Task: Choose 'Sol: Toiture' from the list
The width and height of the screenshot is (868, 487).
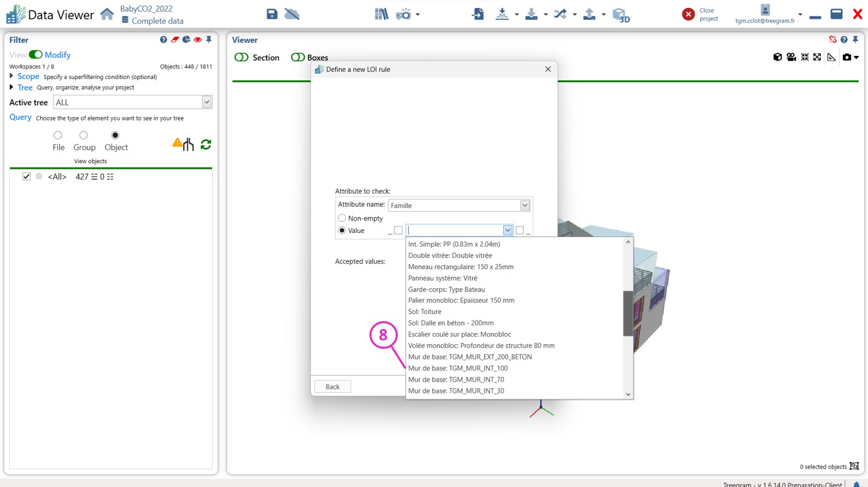Action: tap(425, 312)
